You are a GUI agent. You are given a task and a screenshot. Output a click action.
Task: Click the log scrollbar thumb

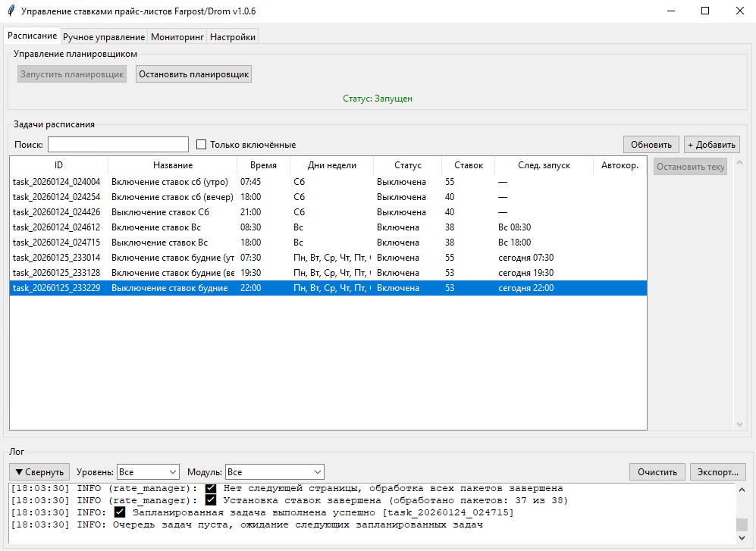click(742, 524)
